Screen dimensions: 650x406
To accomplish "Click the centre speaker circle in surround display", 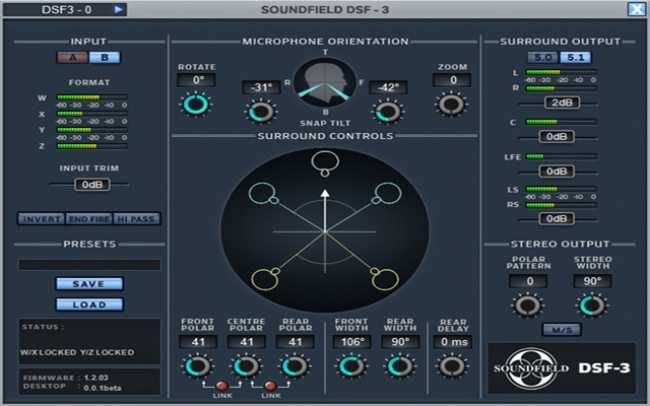I will click(325, 161).
